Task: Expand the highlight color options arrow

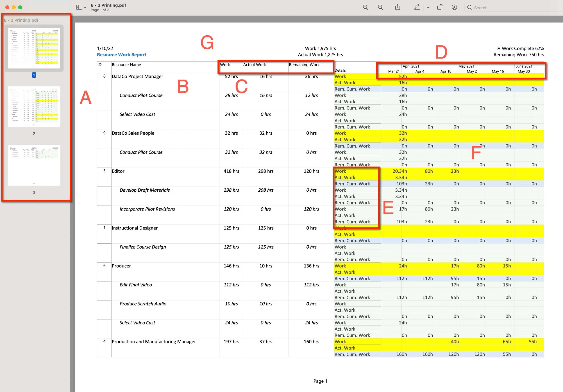Action: [x=428, y=8]
